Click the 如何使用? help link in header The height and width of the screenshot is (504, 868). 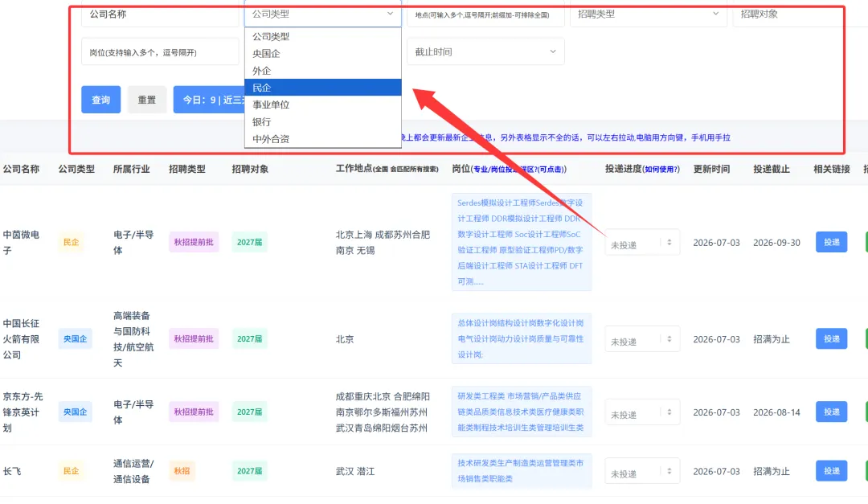point(661,170)
